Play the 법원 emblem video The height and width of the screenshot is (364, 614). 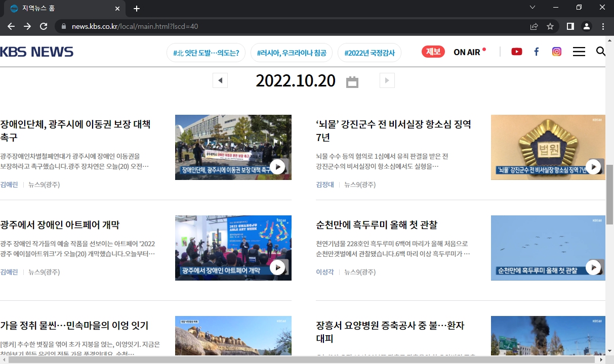593,167
